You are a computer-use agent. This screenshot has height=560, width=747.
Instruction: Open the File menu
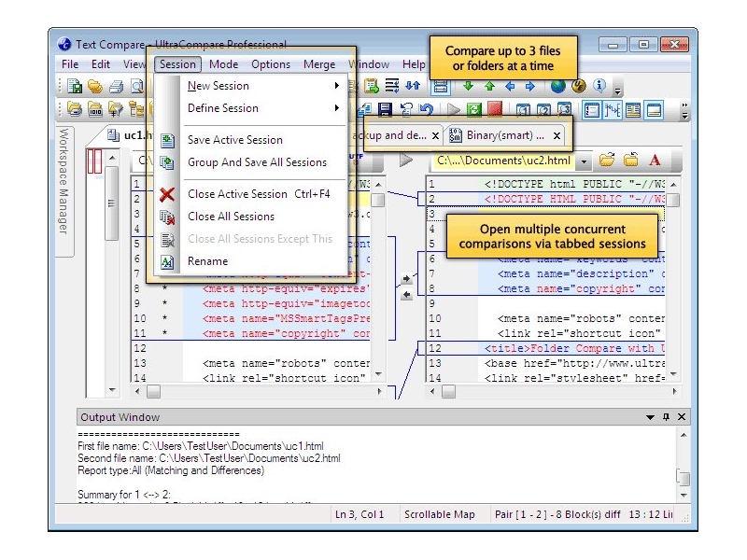(x=70, y=64)
